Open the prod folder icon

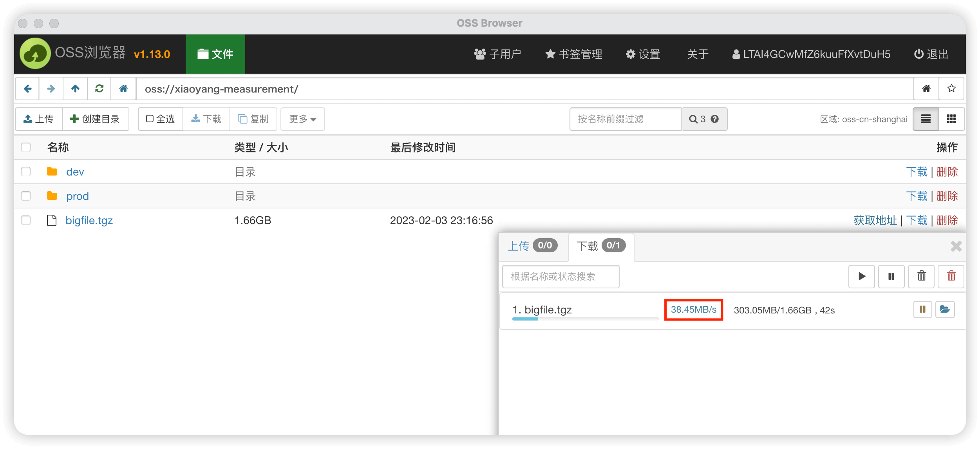52,196
